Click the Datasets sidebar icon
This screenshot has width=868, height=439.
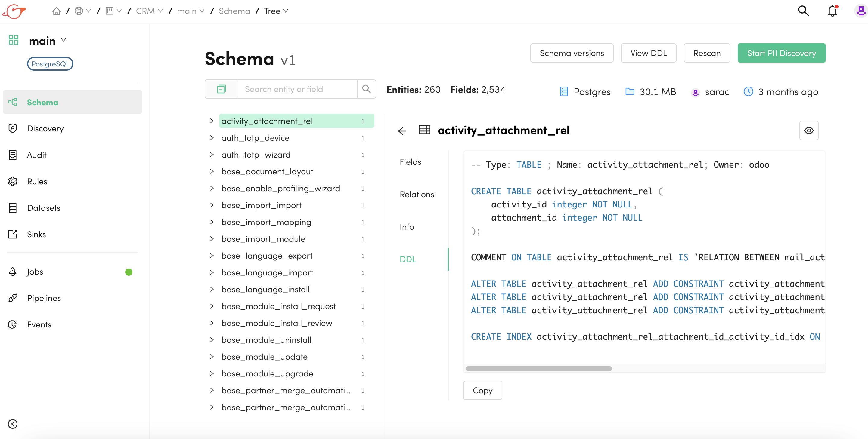[x=13, y=208]
